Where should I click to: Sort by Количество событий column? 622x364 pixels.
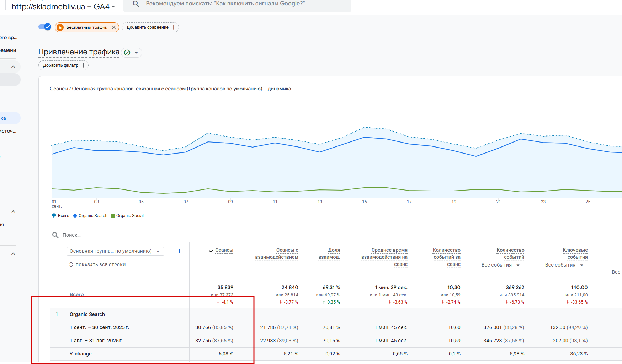[510, 254]
